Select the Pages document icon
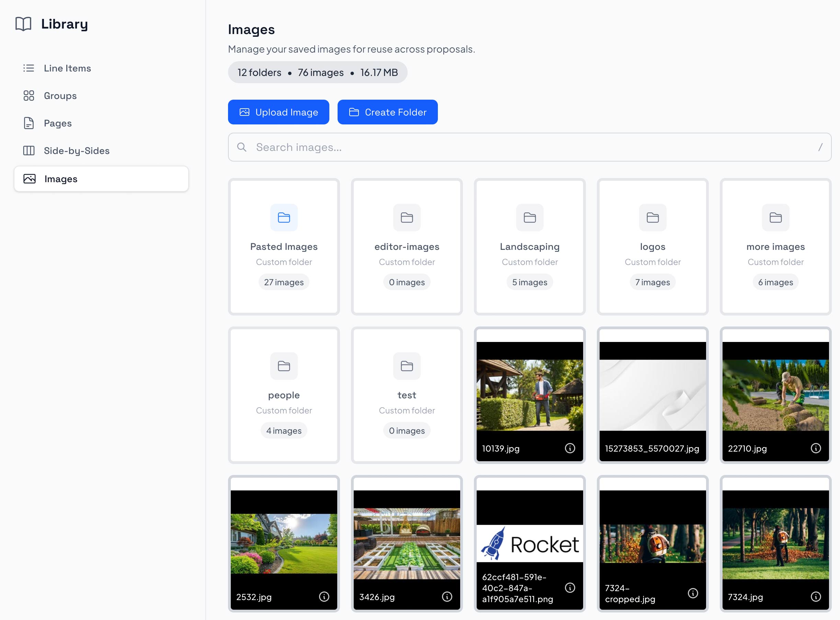This screenshot has height=620, width=840. 29,123
